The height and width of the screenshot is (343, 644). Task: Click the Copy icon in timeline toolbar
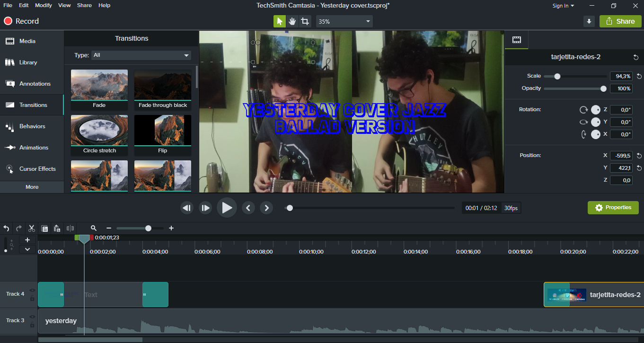[x=44, y=229]
